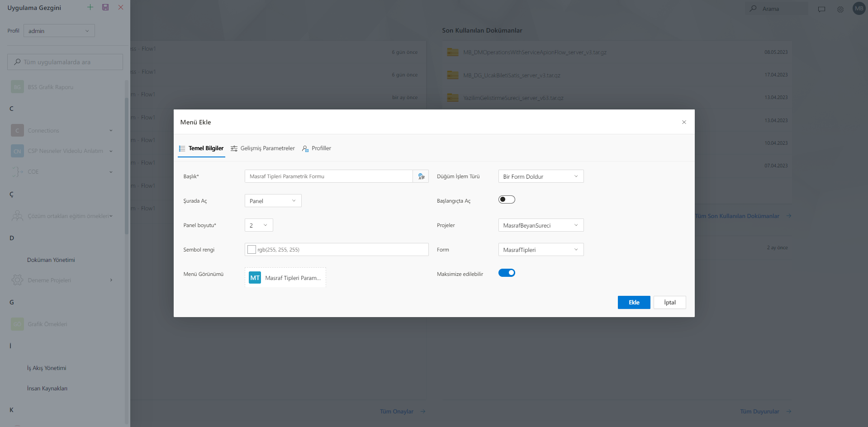Click the app list vertical scrollbar
The height and width of the screenshot is (427, 868).
pyautogui.click(x=127, y=165)
